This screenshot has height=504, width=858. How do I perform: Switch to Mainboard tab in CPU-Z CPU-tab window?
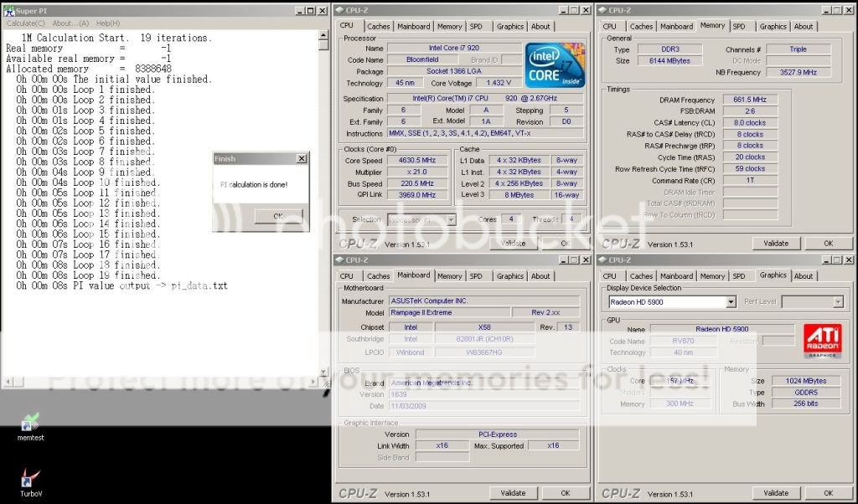pos(414,26)
